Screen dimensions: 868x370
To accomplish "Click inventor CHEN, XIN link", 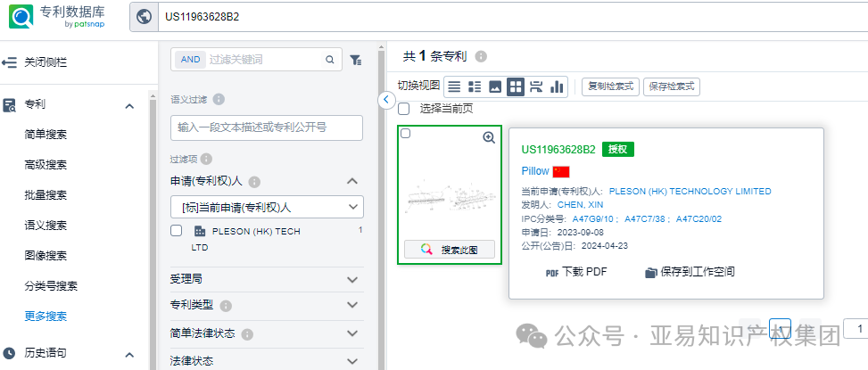I will (580, 205).
